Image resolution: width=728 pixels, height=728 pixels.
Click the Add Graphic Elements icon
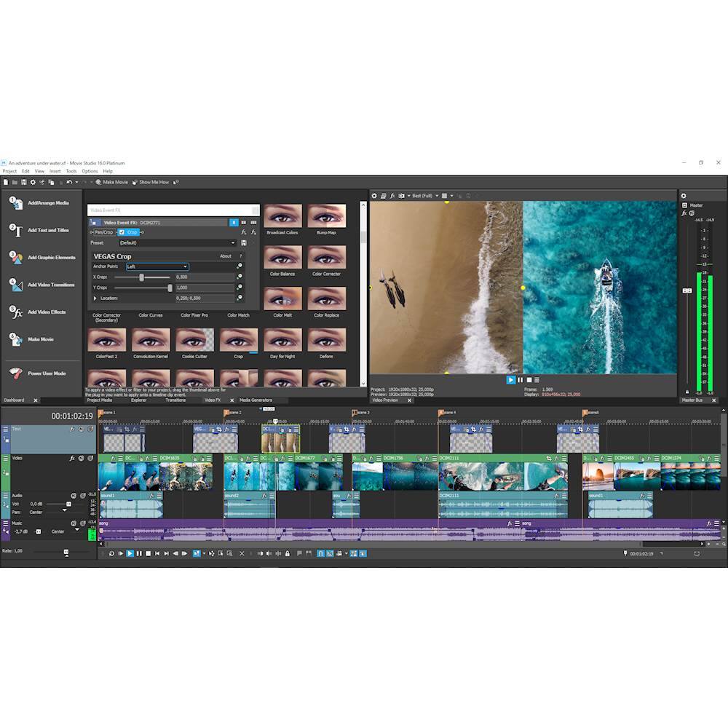click(x=15, y=258)
